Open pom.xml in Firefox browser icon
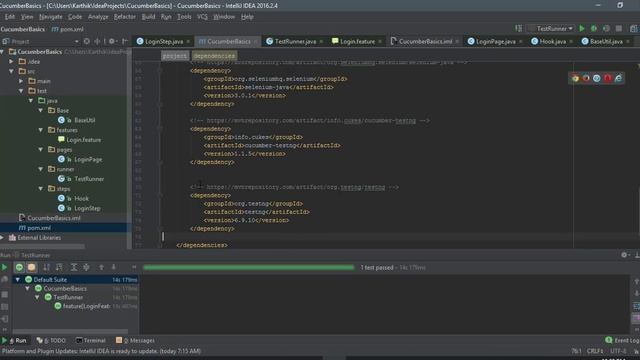This screenshot has height=360, width=640. 586,78
